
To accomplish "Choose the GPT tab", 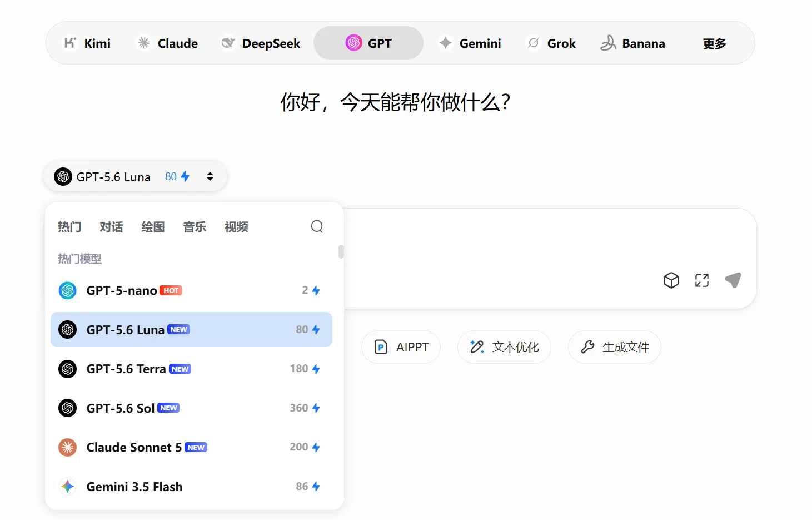I will [x=368, y=43].
